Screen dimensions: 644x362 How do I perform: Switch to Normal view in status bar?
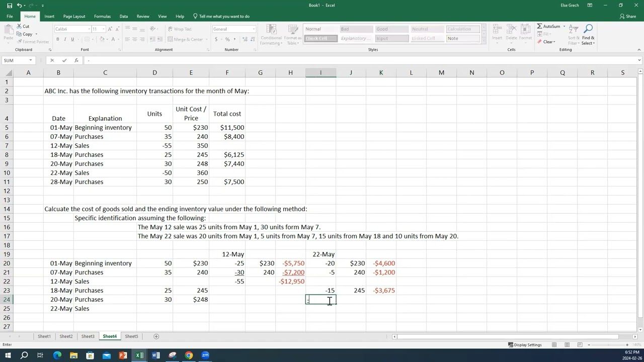pyautogui.click(x=554, y=345)
